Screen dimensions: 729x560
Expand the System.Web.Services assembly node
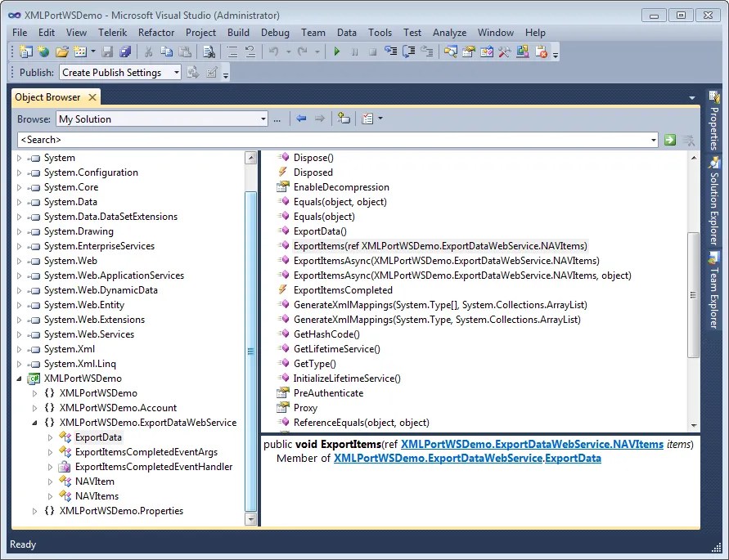point(19,334)
